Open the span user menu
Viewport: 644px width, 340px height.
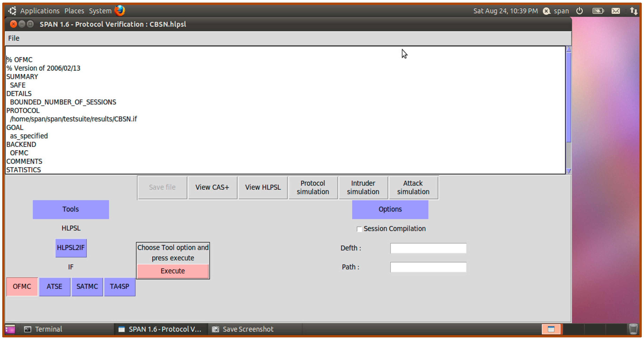[556, 11]
